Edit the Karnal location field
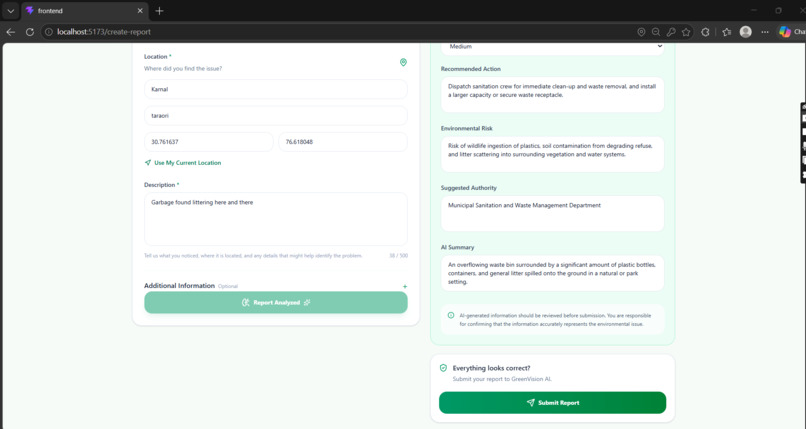Screen dimensions: 806x429 pyautogui.click(x=276, y=89)
